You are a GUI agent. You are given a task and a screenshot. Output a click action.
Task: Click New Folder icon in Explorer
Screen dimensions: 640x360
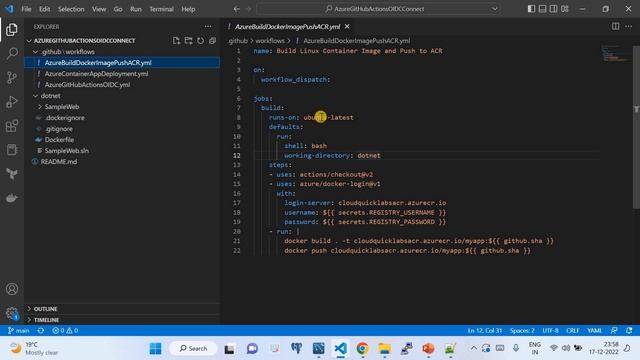(x=188, y=40)
